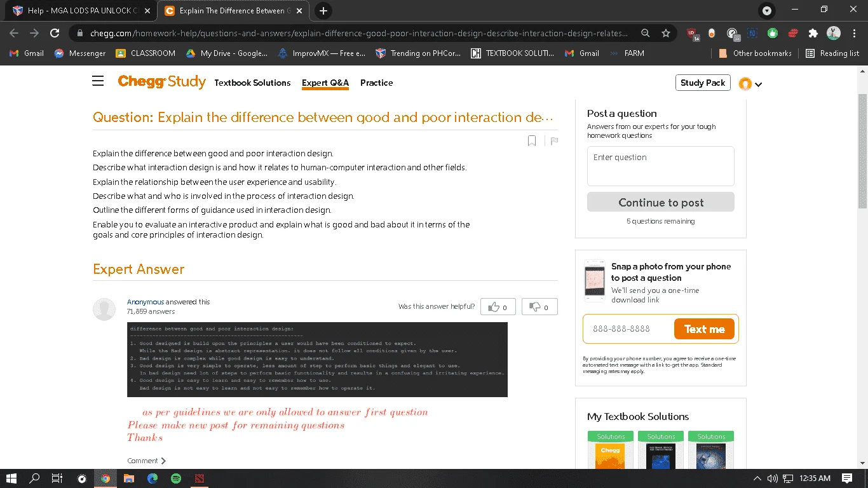This screenshot has width=868, height=488.
Task: Expand the Chegg account dropdown arrow
Action: (759, 85)
